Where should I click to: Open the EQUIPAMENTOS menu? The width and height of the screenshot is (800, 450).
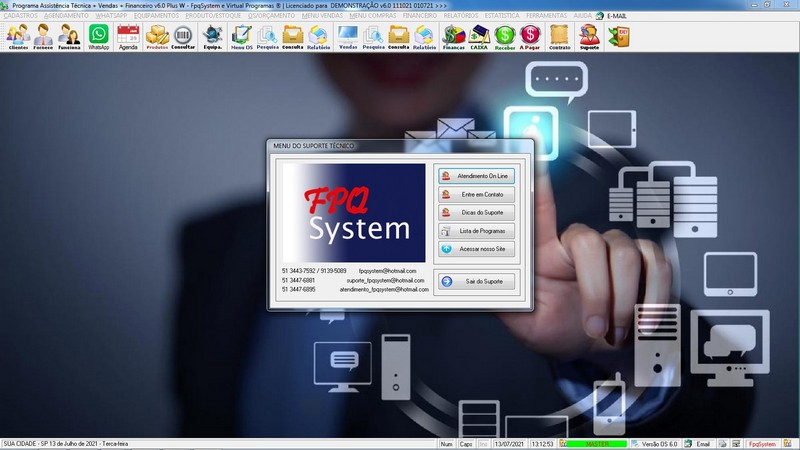tap(157, 16)
